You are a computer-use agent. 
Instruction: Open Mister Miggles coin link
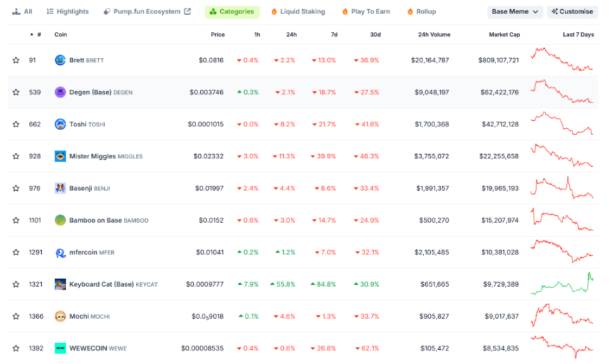[x=106, y=156]
